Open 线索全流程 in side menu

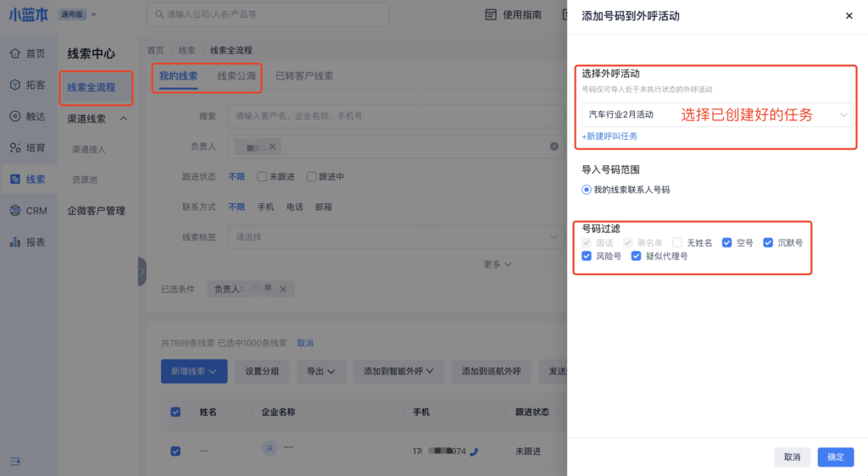(x=92, y=87)
